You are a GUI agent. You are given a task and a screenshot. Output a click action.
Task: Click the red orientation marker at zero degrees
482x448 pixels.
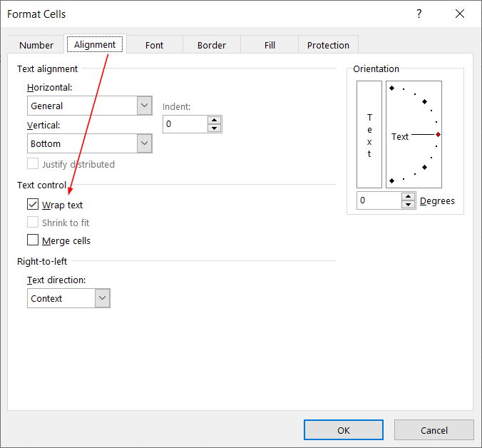[x=438, y=134]
